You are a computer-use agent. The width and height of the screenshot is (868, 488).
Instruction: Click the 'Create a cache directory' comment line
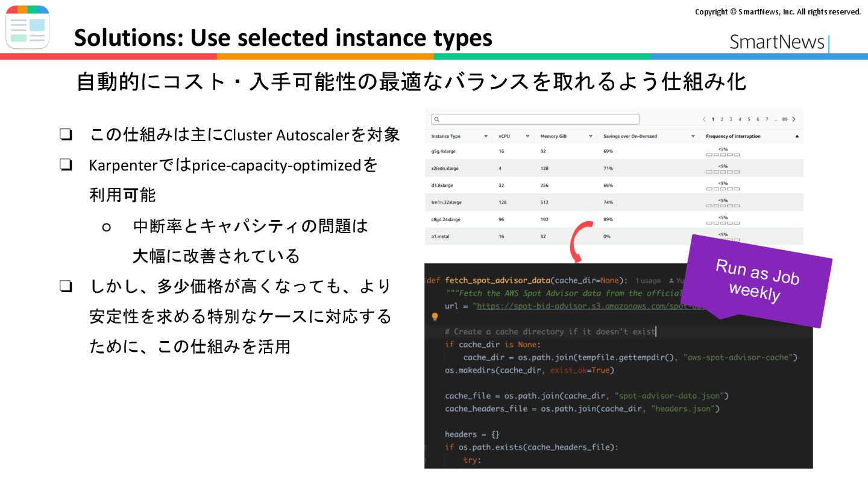point(550,331)
